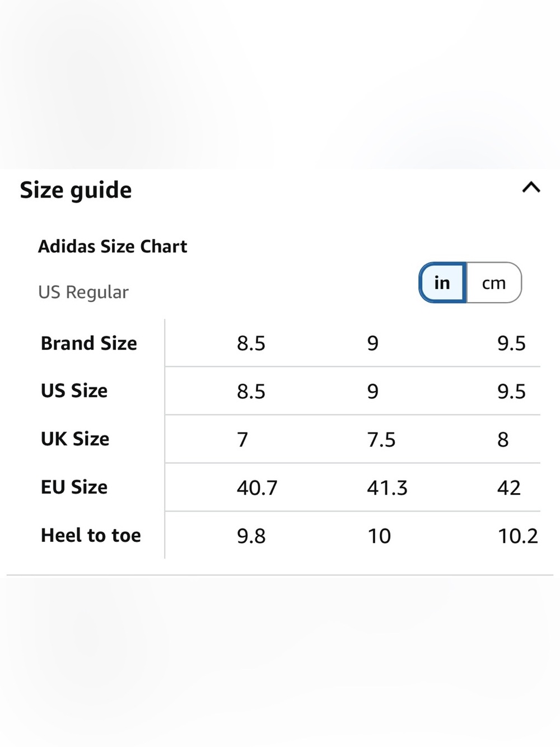Collapse the Size guide section chevron
The image size is (560, 747).
click(531, 187)
